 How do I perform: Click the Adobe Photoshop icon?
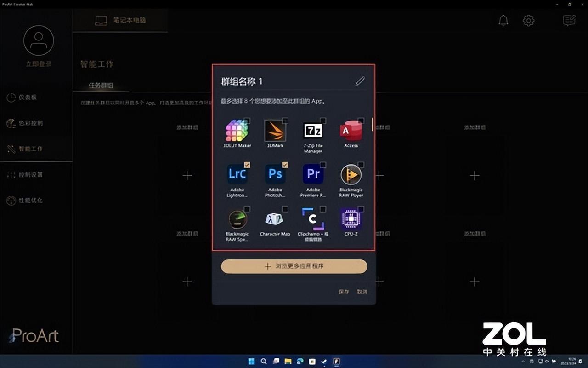[x=275, y=174]
